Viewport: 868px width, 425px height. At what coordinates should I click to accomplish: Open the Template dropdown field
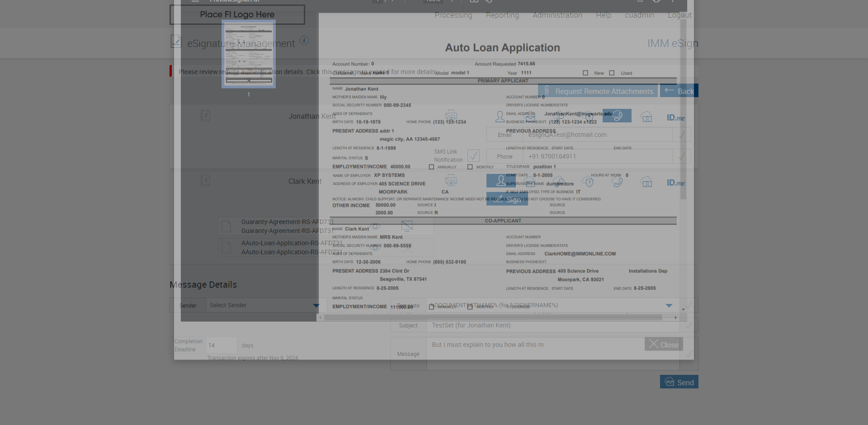pos(553,305)
